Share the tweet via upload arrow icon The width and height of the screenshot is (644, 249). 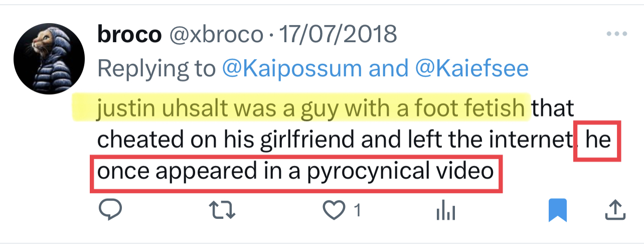coord(614,211)
